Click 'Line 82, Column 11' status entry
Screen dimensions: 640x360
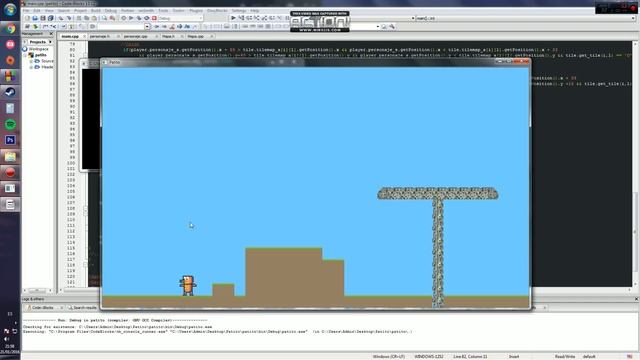click(x=470, y=357)
